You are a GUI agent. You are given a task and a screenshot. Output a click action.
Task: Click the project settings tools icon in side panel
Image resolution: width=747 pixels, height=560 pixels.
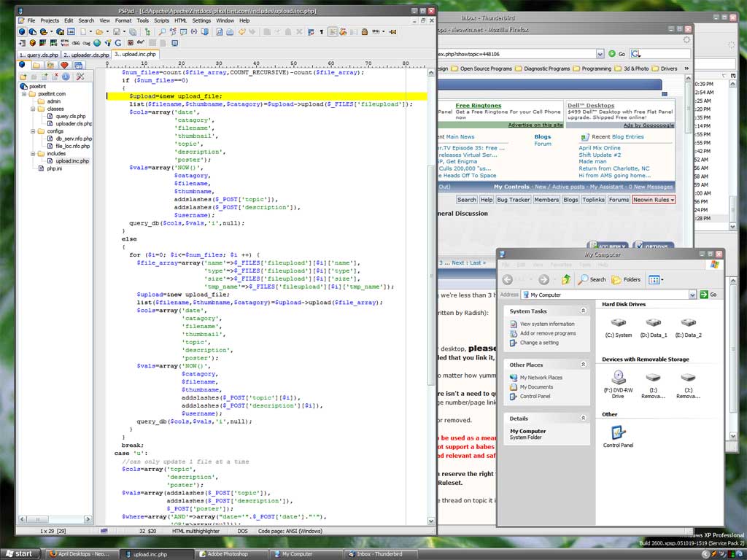click(x=80, y=77)
